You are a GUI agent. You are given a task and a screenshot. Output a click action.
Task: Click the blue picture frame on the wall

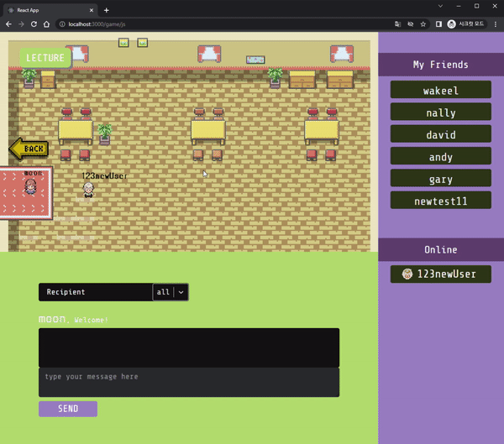coord(255,60)
